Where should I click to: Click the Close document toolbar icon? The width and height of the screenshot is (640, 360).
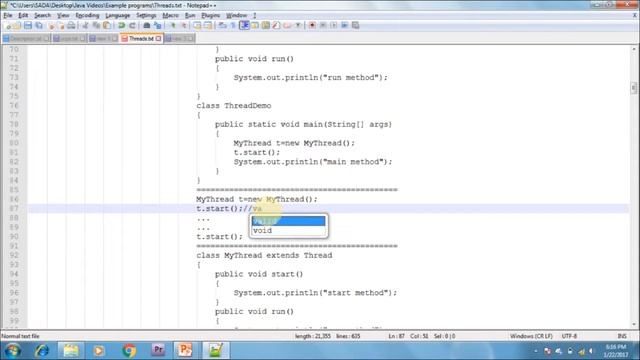51,25
